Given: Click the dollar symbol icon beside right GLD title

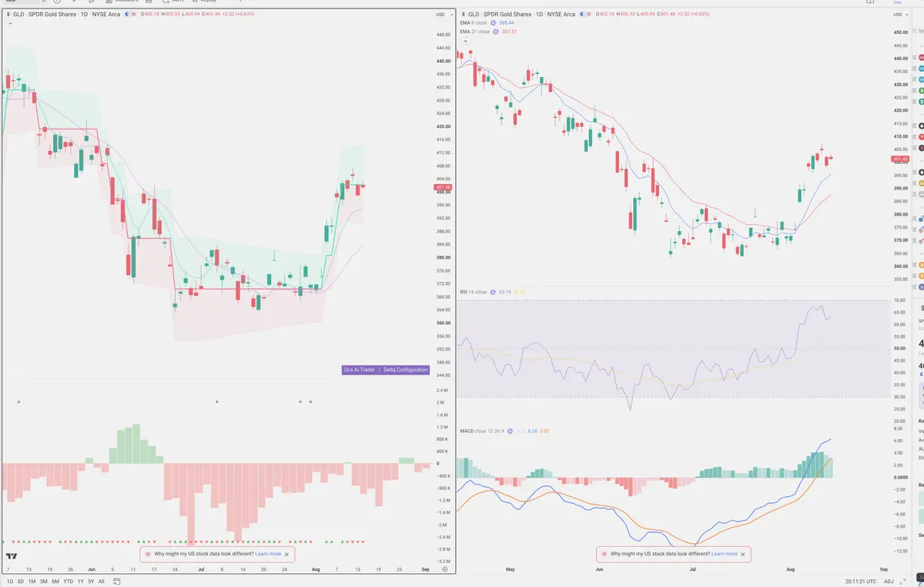Looking at the screenshot, I should 463,15.
